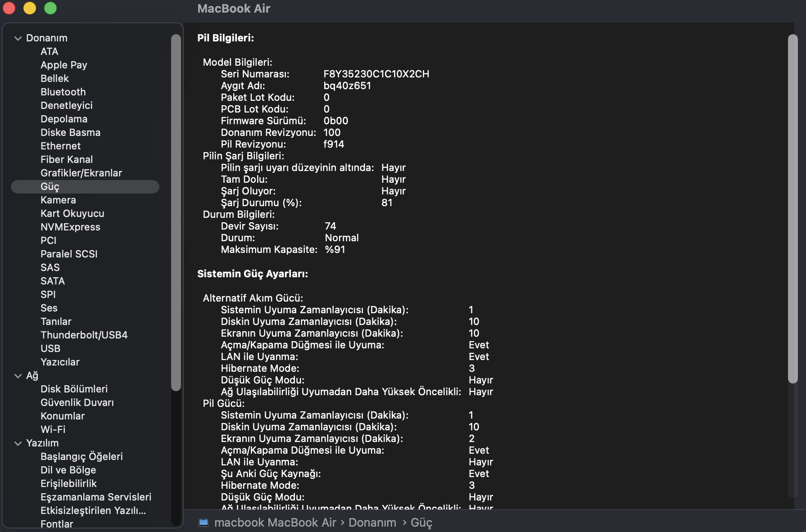
Task: Select the highlighted Güç sidebar item
Action: (x=85, y=187)
